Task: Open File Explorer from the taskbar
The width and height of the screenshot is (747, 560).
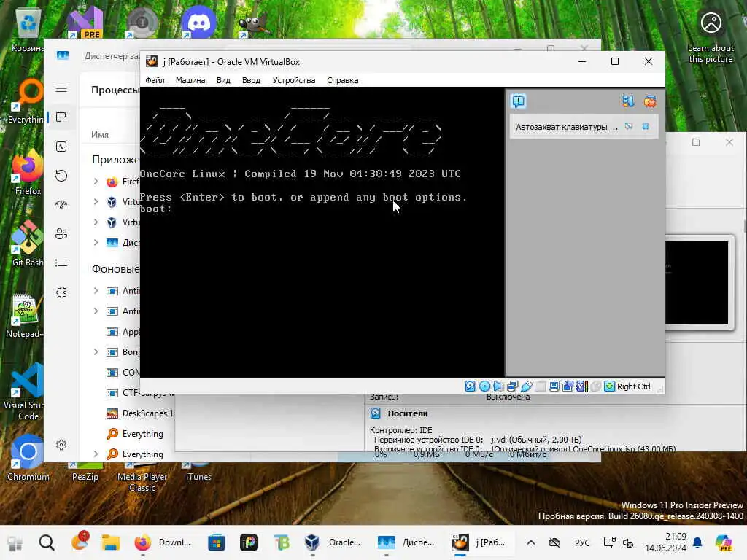Action: [x=111, y=542]
